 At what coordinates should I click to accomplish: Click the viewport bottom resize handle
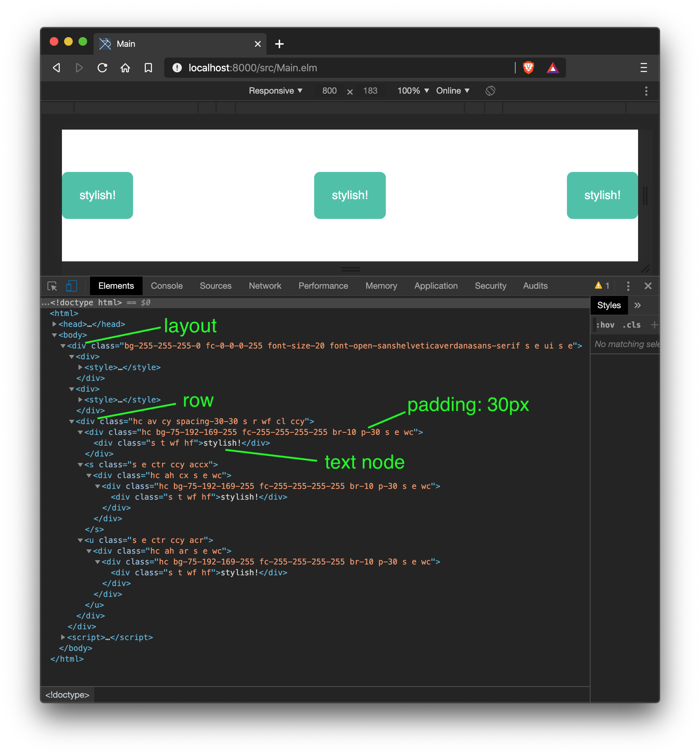tap(350, 269)
